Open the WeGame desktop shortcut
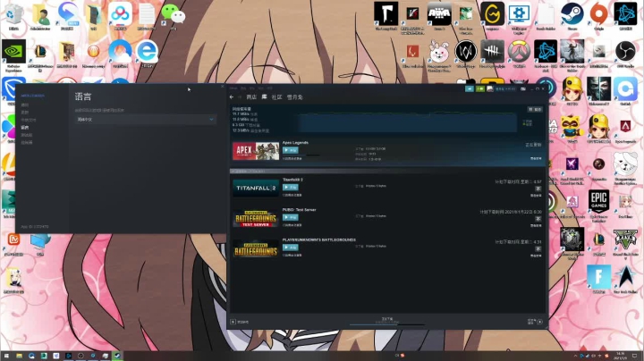The image size is (644, 361). click(493, 16)
